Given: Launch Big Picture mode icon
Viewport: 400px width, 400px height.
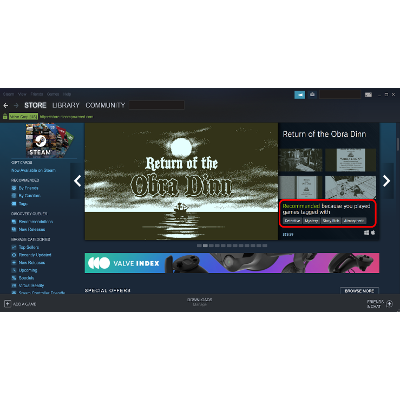Looking at the screenshot, I should [x=368, y=95].
